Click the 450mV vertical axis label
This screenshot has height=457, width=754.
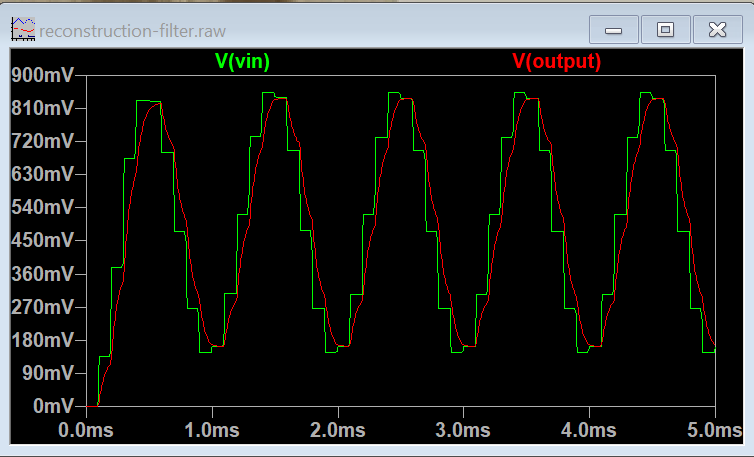43,240
